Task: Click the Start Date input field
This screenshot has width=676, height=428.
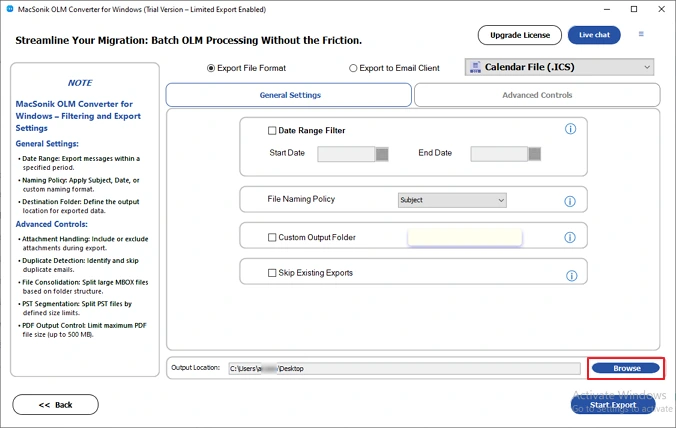Action: (x=346, y=154)
